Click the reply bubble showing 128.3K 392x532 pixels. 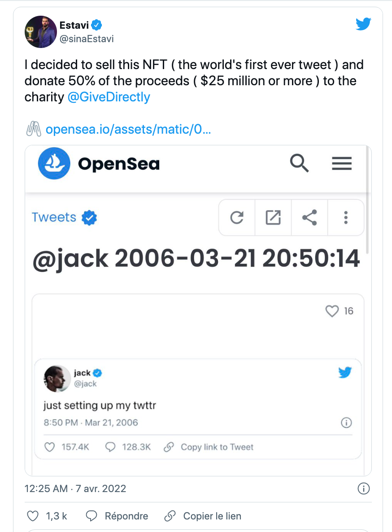point(110,447)
